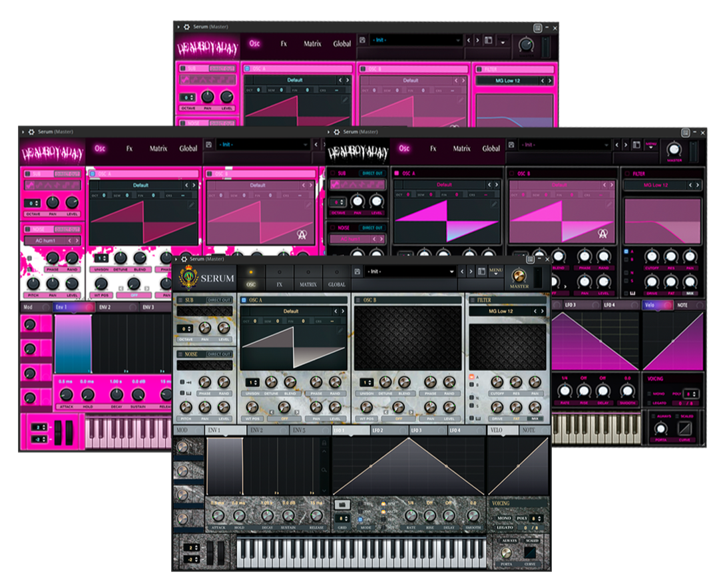
Task: Go to next preset in the marble Serum window
Action: click(x=471, y=272)
